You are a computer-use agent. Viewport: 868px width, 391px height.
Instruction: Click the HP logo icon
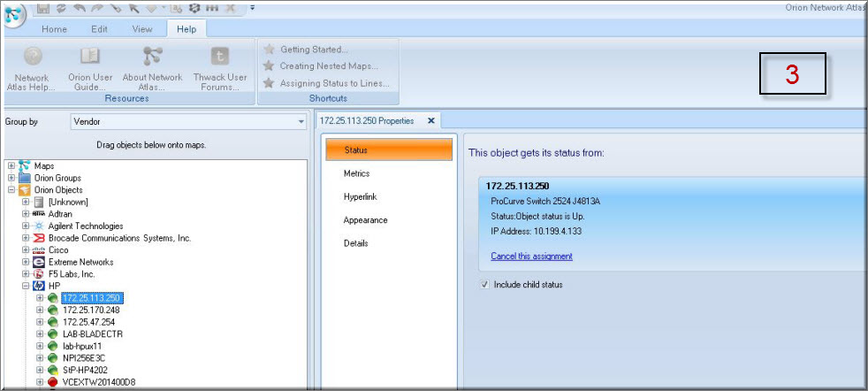(x=39, y=286)
